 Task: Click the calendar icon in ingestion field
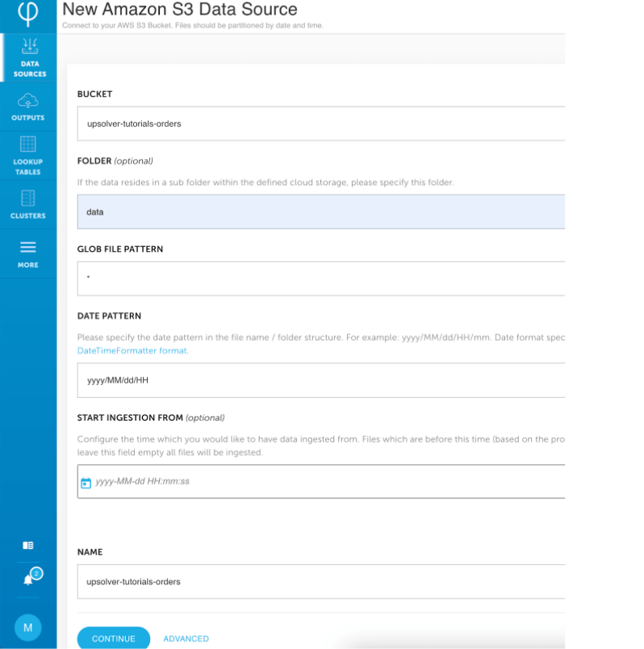pos(86,483)
